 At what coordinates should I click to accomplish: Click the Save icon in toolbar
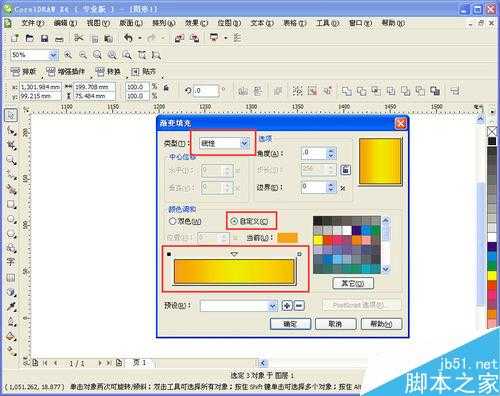pyautogui.click(x=44, y=38)
